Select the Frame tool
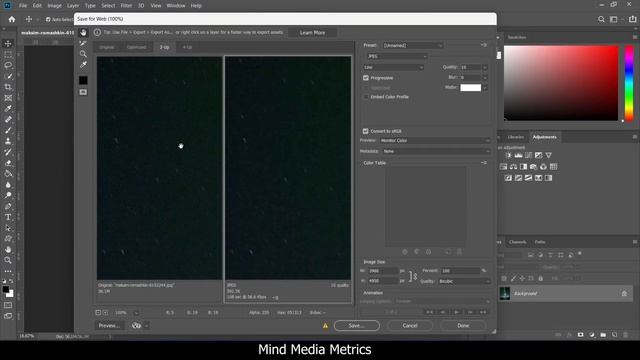Image resolution: width=640 pixels, height=360 pixels. [x=8, y=98]
